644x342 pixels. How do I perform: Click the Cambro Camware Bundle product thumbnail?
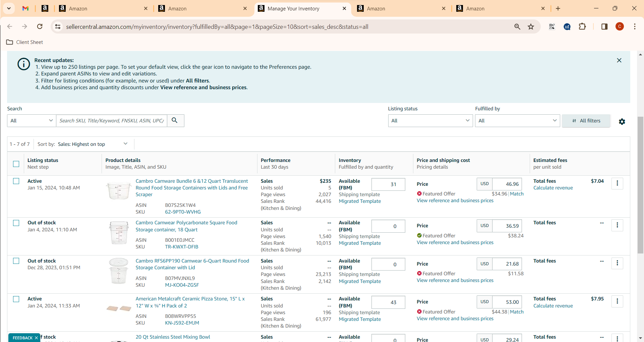coord(119,190)
